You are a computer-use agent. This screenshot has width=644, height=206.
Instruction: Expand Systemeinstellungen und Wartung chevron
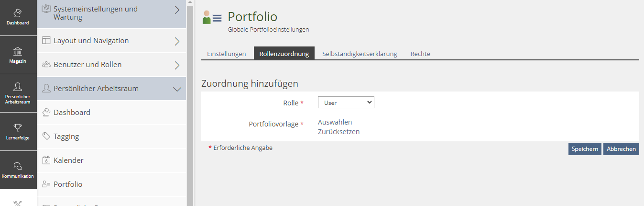(177, 10)
